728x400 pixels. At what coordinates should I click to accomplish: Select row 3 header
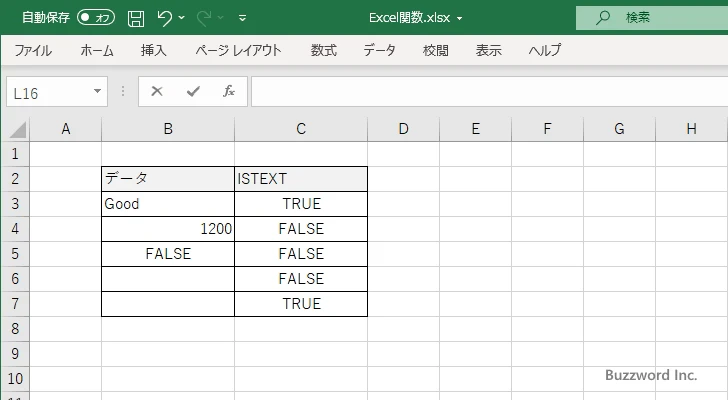pyautogui.click(x=15, y=204)
